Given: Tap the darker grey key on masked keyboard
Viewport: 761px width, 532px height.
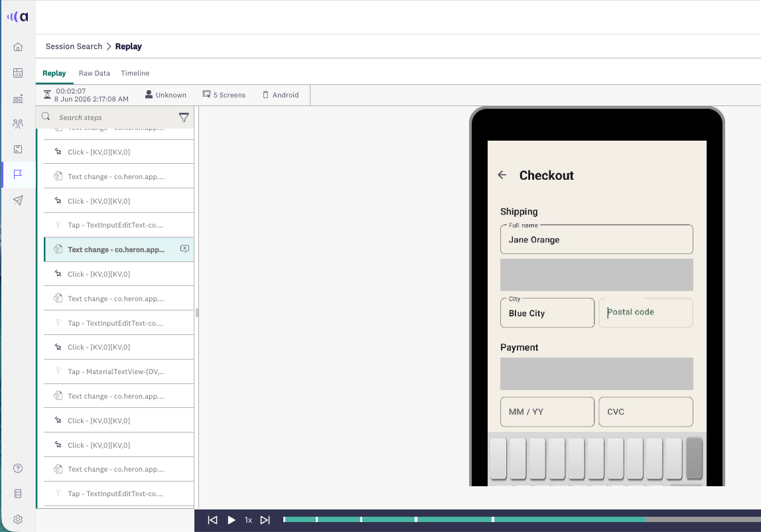Looking at the screenshot, I should click(x=694, y=458).
